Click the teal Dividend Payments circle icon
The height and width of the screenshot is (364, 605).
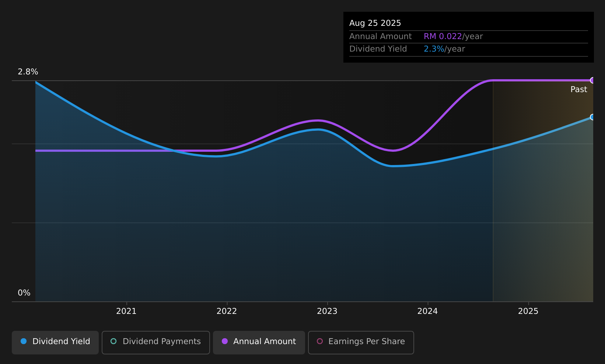113,341
